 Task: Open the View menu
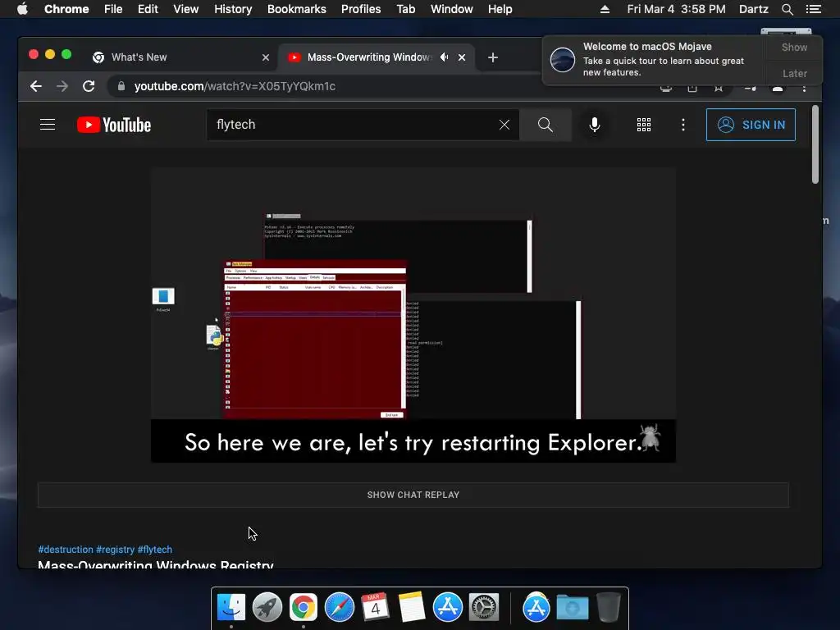pos(186,9)
